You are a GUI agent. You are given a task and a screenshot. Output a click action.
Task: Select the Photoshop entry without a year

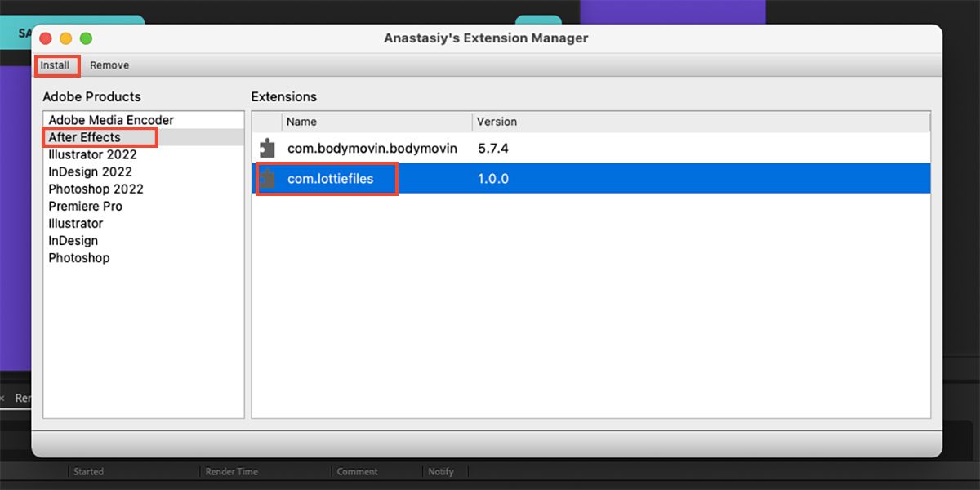144,257
